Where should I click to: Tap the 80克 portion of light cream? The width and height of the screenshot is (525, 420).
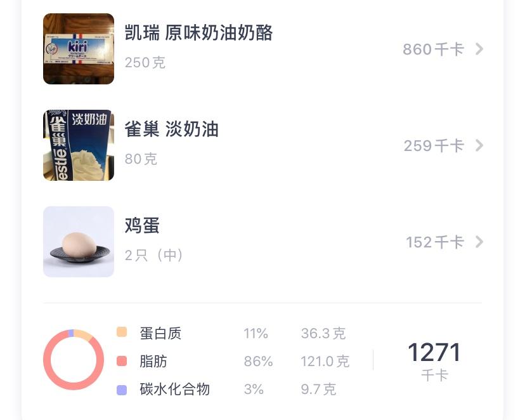pos(141,159)
